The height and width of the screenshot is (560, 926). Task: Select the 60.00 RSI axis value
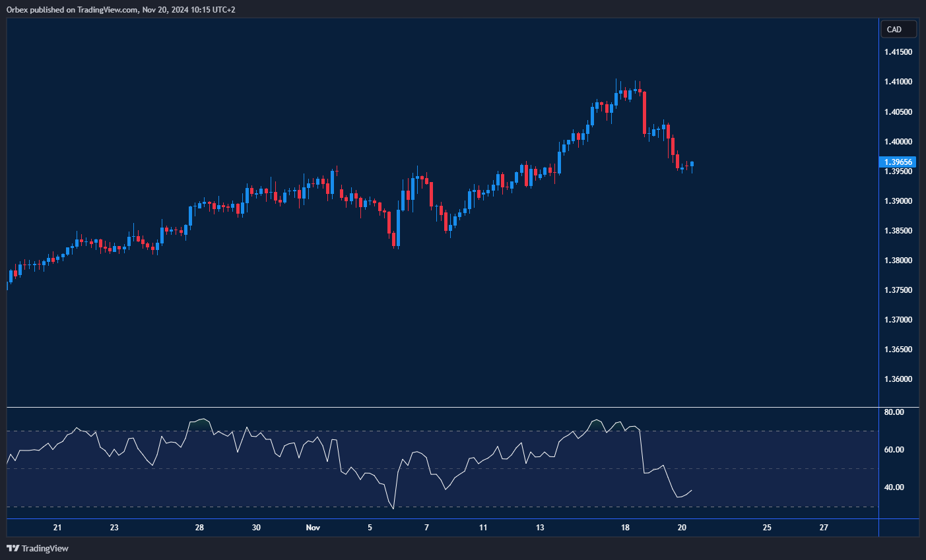[x=894, y=450]
